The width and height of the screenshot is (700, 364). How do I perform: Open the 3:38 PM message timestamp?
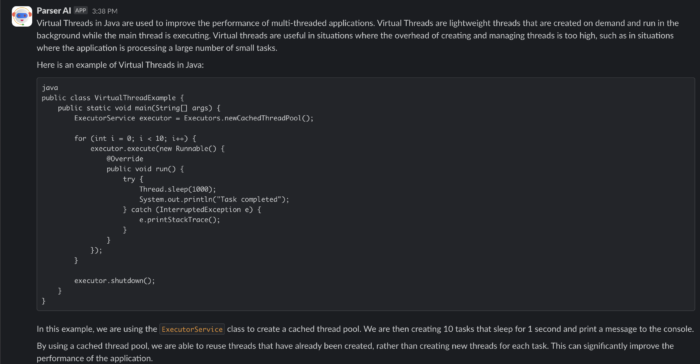[104, 11]
